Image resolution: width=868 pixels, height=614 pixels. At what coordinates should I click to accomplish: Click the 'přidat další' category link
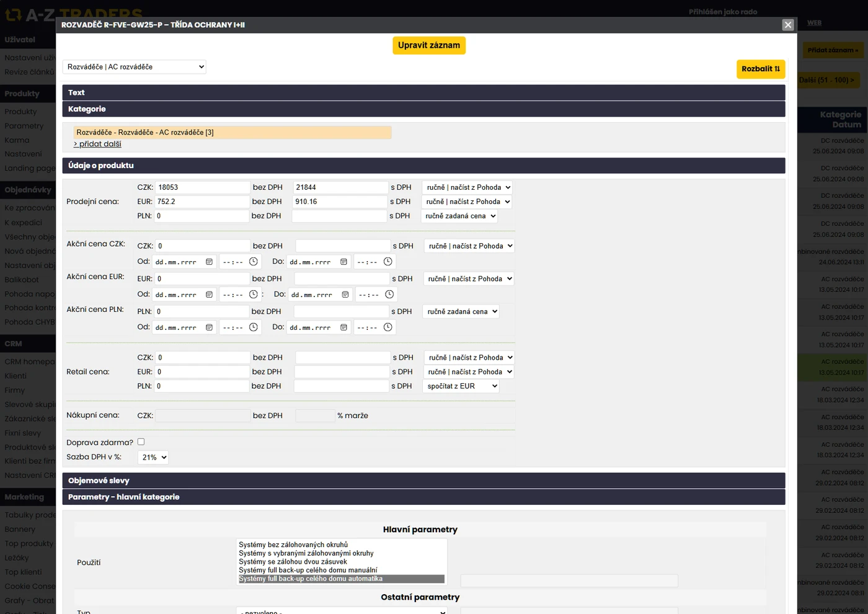coord(98,144)
